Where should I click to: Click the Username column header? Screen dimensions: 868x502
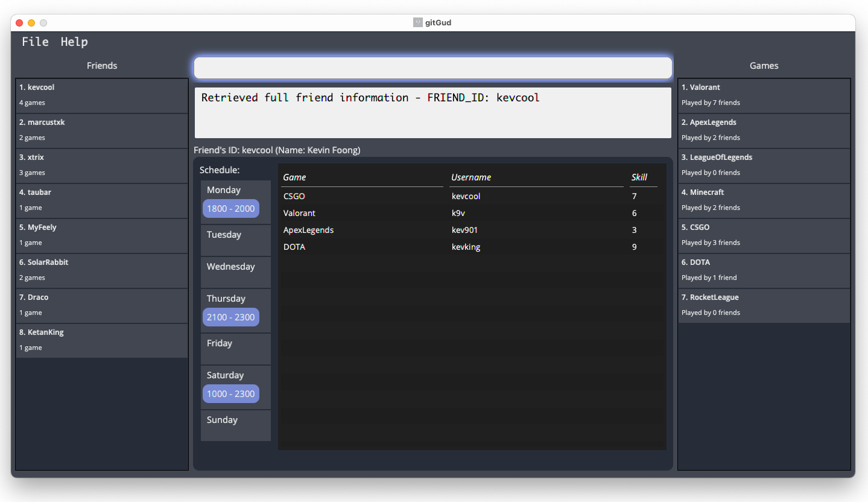(537, 177)
